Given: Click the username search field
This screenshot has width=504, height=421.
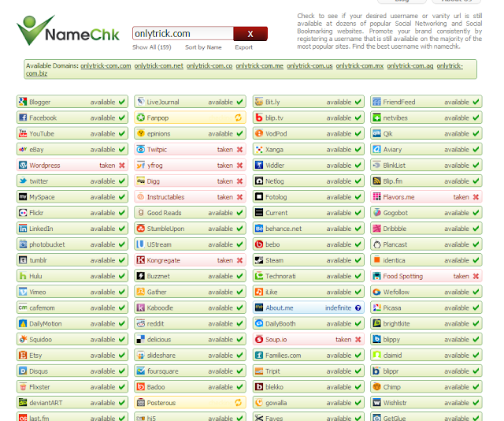Looking at the screenshot, I should (183, 33).
